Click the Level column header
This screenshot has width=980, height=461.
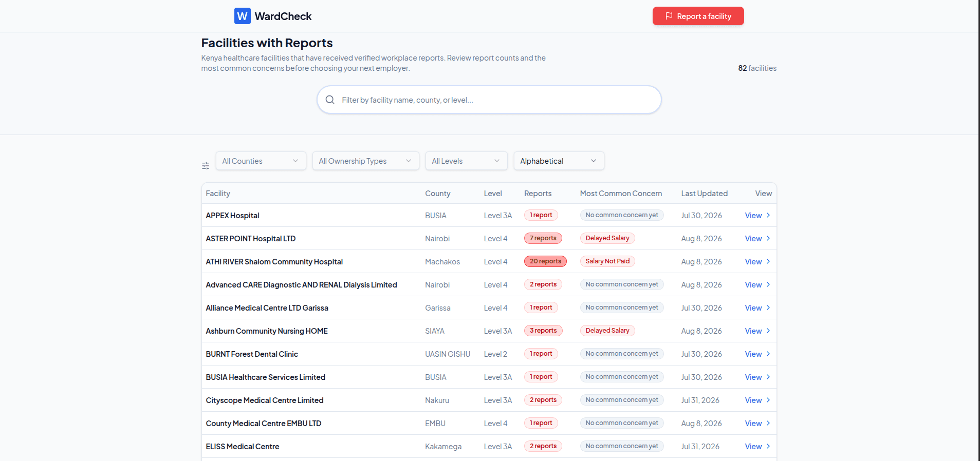[493, 194]
